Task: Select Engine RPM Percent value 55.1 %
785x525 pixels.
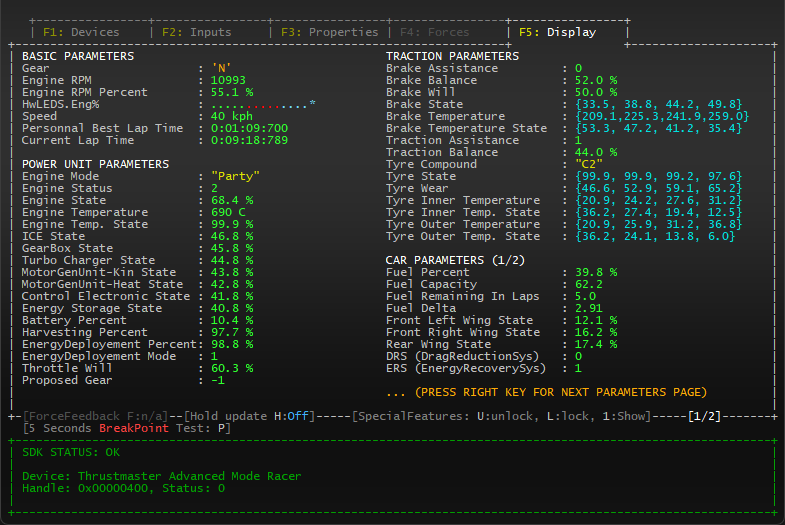Action: [232, 92]
